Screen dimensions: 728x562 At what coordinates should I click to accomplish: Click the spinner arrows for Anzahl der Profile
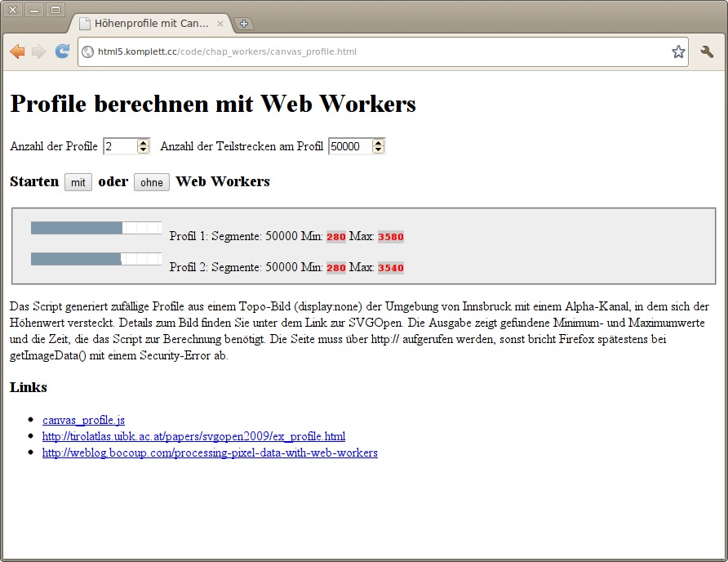click(144, 146)
